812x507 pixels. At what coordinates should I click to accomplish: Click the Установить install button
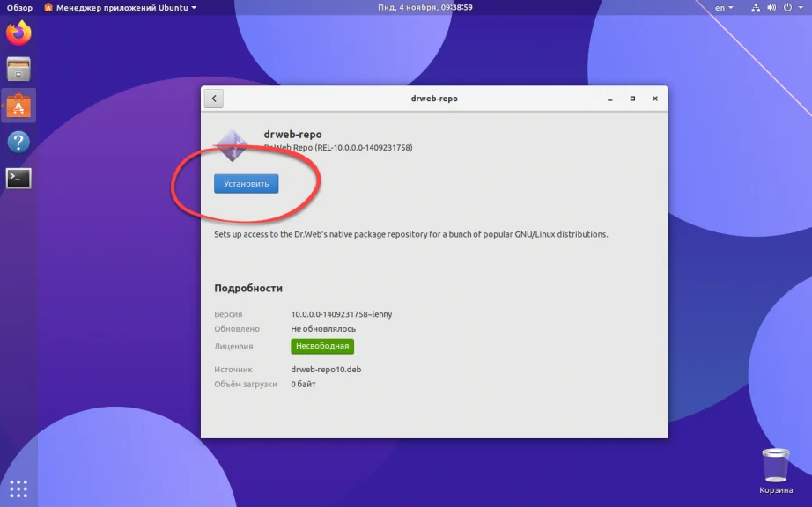click(x=246, y=184)
